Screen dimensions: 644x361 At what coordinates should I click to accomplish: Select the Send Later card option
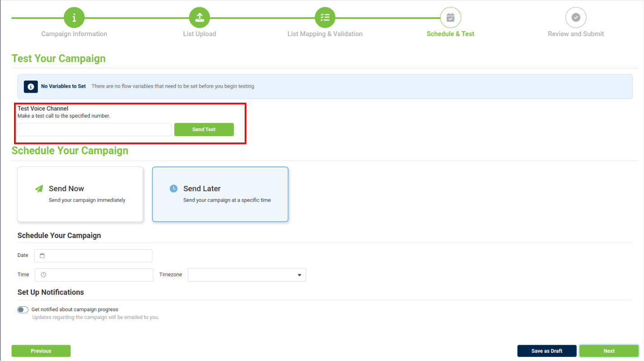click(x=220, y=195)
